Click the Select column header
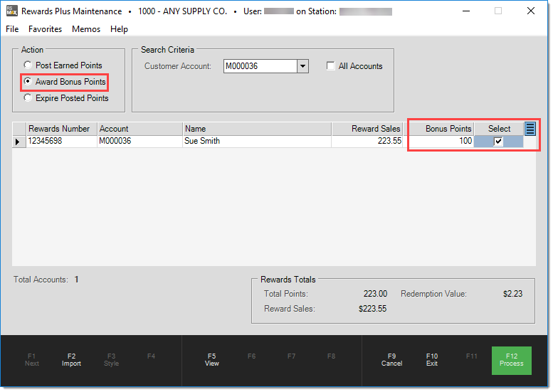The height and width of the screenshot is (392, 553). pos(499,129)
